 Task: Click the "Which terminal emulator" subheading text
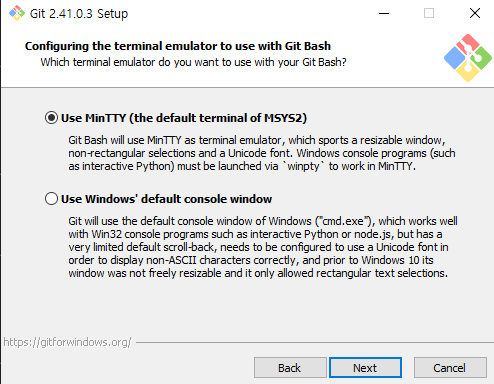(193, 62)
